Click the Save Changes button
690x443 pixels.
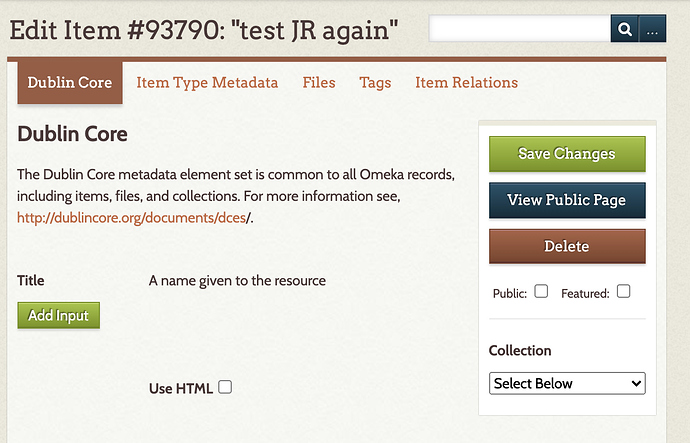pyautogui.click(x=567, y=154)
